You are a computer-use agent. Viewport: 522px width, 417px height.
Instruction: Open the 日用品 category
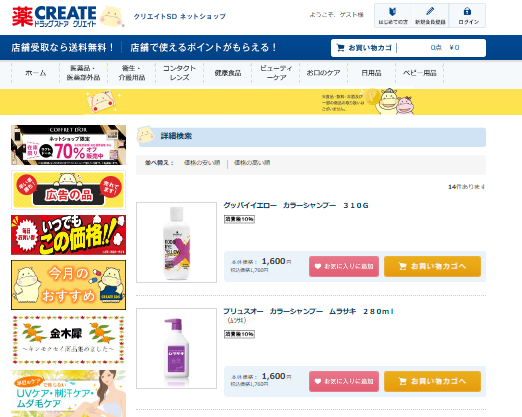coord(371,73)
